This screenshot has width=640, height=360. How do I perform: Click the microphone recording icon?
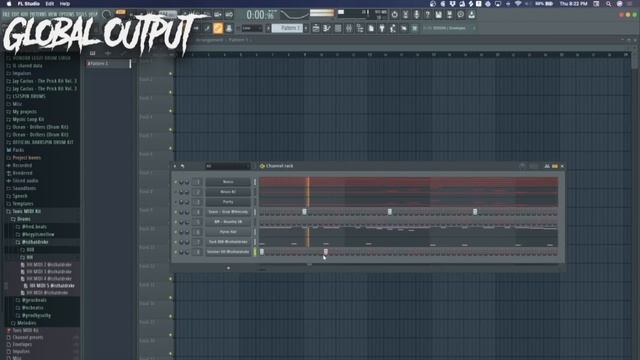point(416,15)
